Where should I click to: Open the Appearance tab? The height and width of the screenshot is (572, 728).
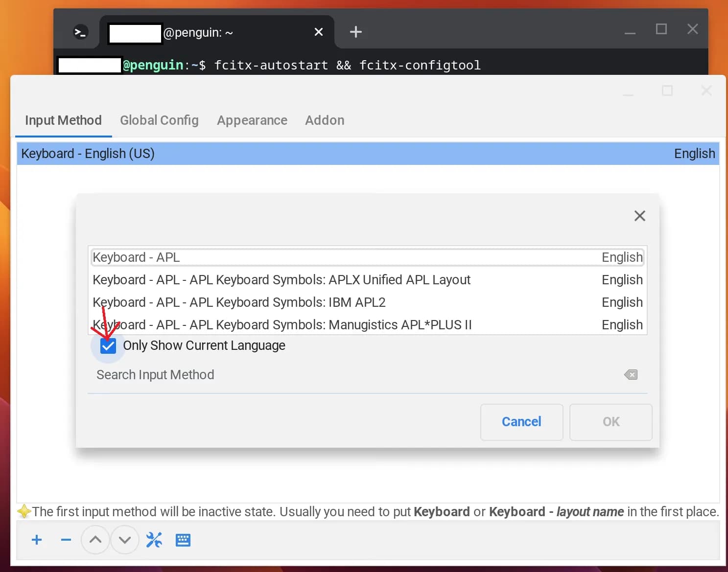pyautogui.click(x=252, y=120)
